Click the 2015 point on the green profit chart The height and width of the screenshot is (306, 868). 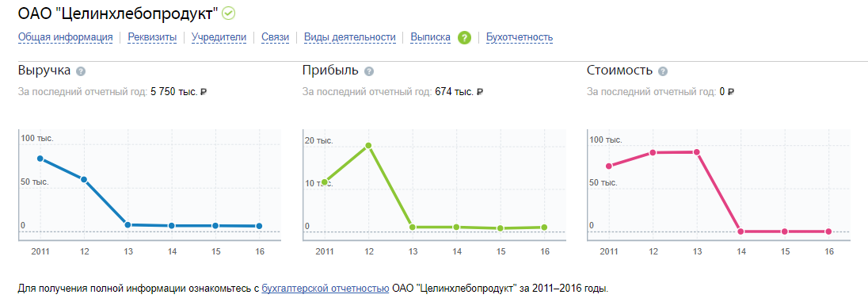(500, 228)
